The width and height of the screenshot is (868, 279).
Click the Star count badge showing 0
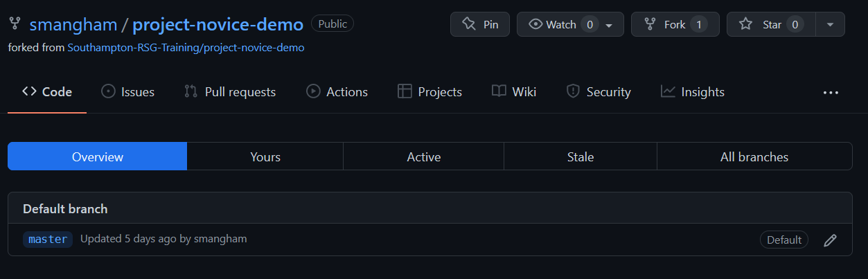click(795, 24)
